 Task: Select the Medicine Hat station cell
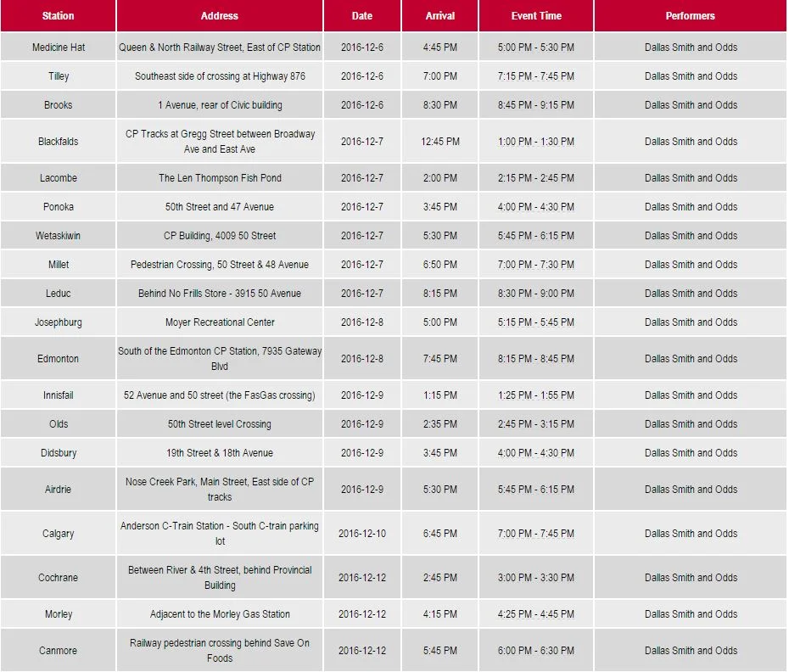59,47
